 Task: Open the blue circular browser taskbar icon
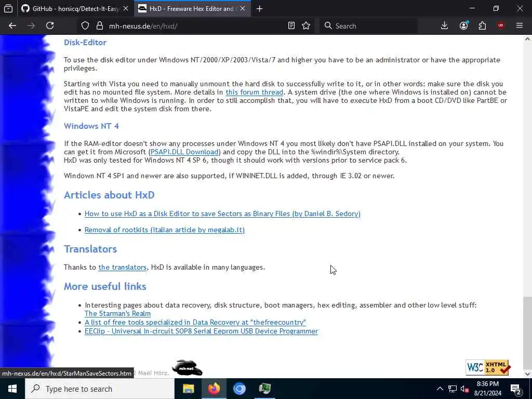point(239,389)
